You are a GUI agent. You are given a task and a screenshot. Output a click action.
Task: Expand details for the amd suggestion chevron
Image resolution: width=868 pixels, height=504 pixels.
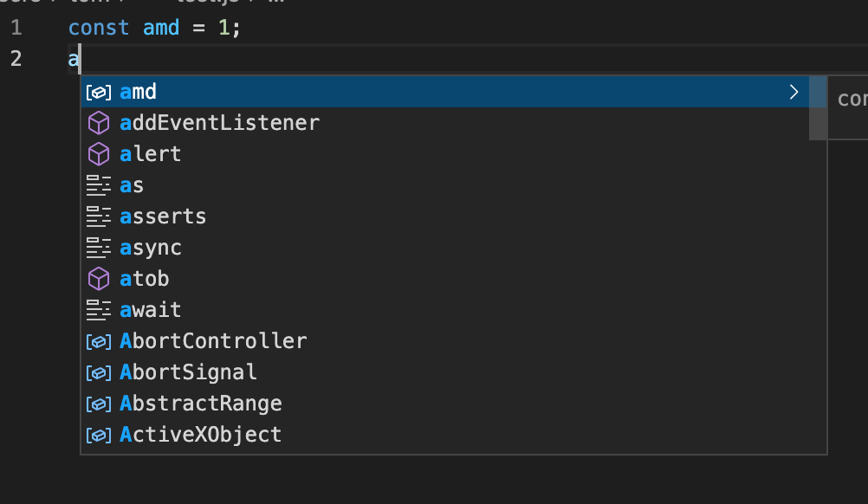coord(794,92)
